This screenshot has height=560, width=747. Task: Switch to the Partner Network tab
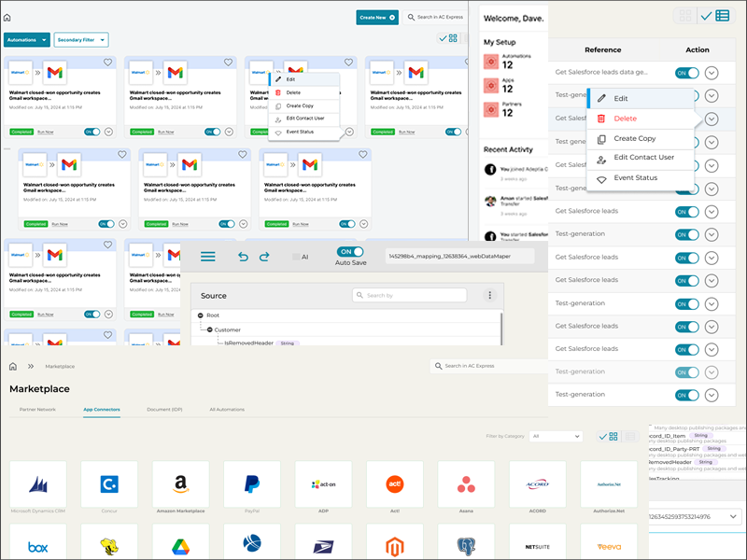pyautogui.click(x=37, y=410)
